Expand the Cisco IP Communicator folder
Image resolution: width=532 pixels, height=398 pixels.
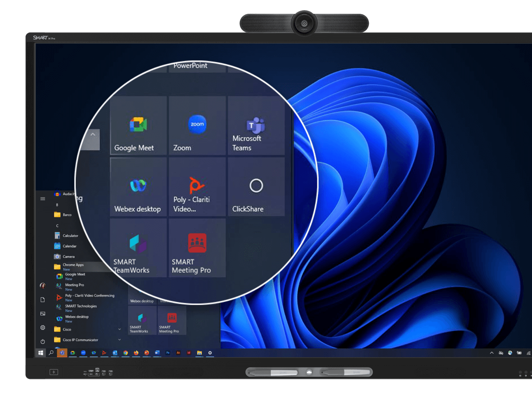119,340
